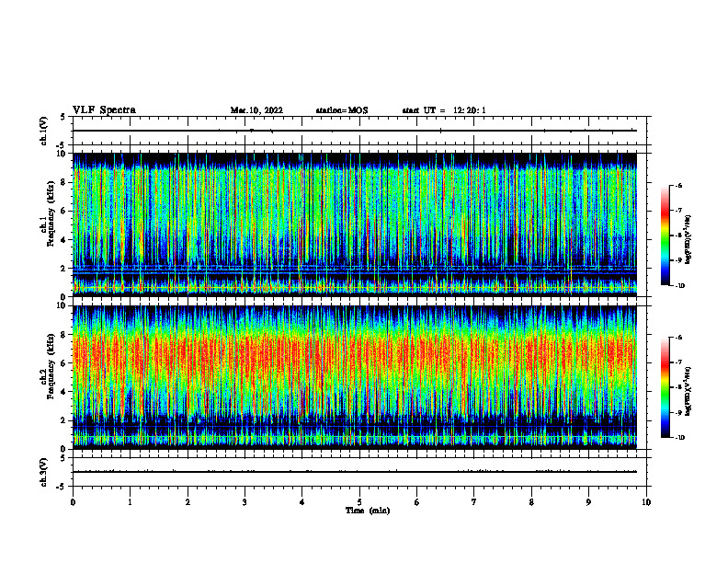Click time axis tick label "4"
Image resolution: width=728 pixels, height=563 pixels.
coord(301,502)
